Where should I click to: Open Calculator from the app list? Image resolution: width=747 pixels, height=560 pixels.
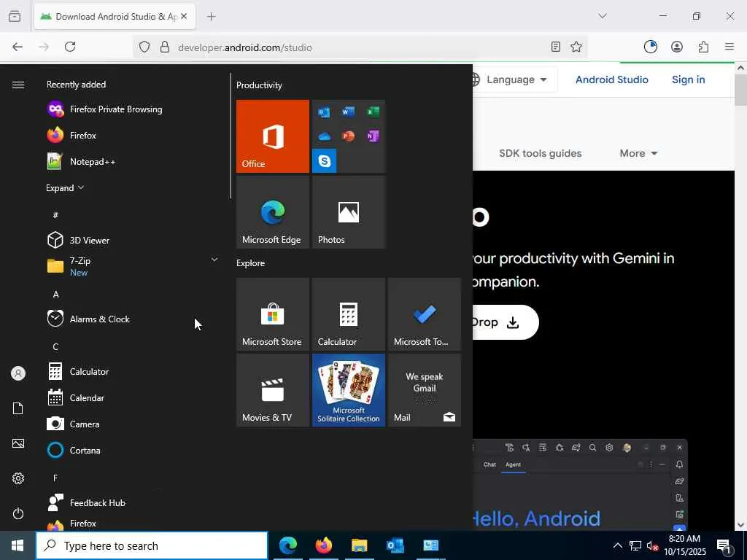click(x=78, y=372)
